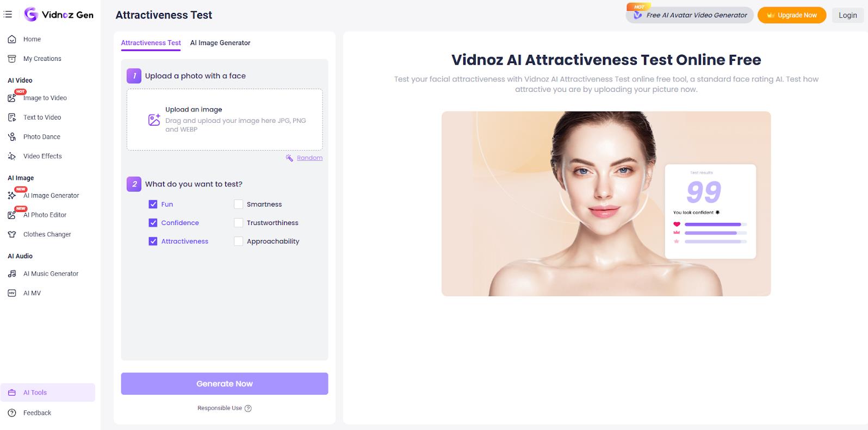This screenshot has width=868, height=430.
Task: Click the avatar video generator V icon
Action: tap(637, 15)
